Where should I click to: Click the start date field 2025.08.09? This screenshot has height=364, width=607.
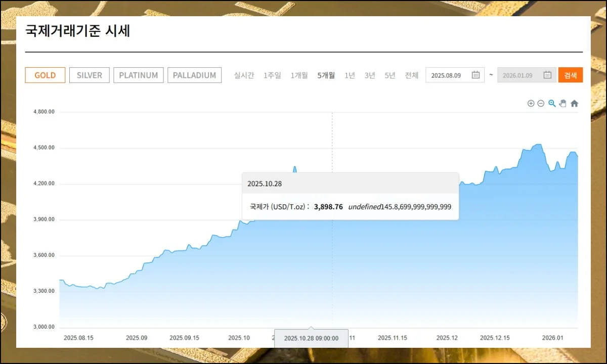click(x=448, y=75)
